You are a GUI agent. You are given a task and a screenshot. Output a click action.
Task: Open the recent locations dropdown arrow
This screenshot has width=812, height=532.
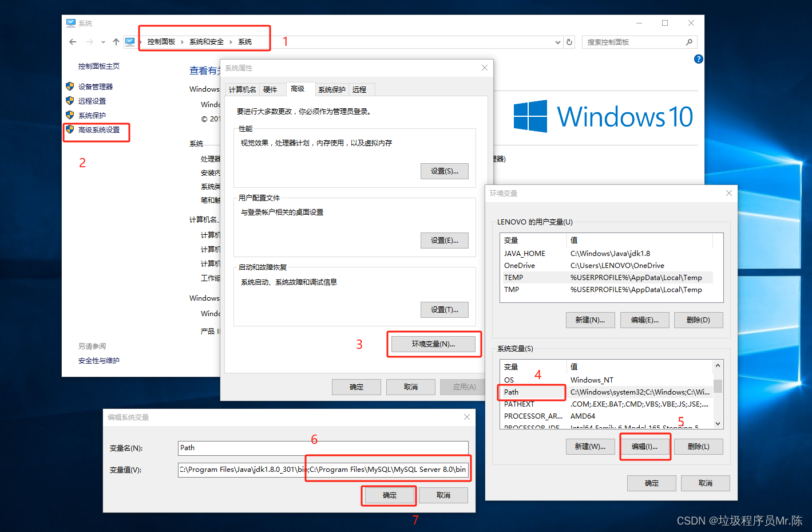(103, 42)
